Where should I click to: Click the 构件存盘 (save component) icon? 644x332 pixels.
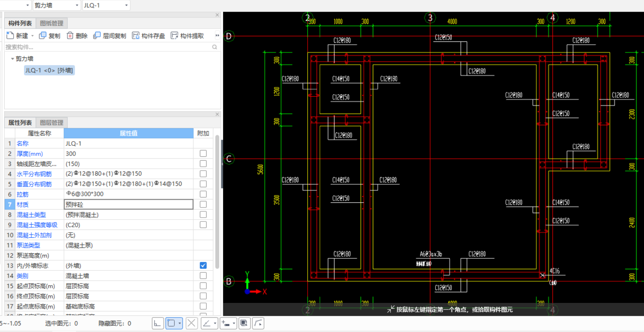coord(136,36)
